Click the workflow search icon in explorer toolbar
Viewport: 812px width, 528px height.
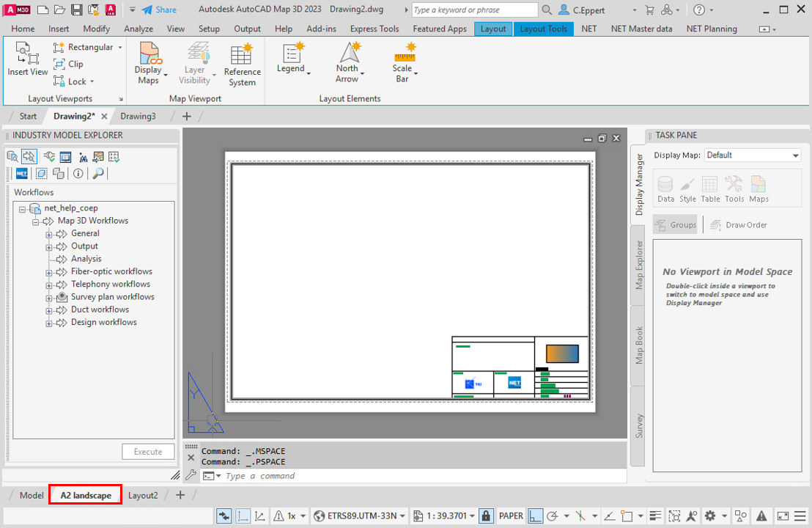(x=29, y=156)
